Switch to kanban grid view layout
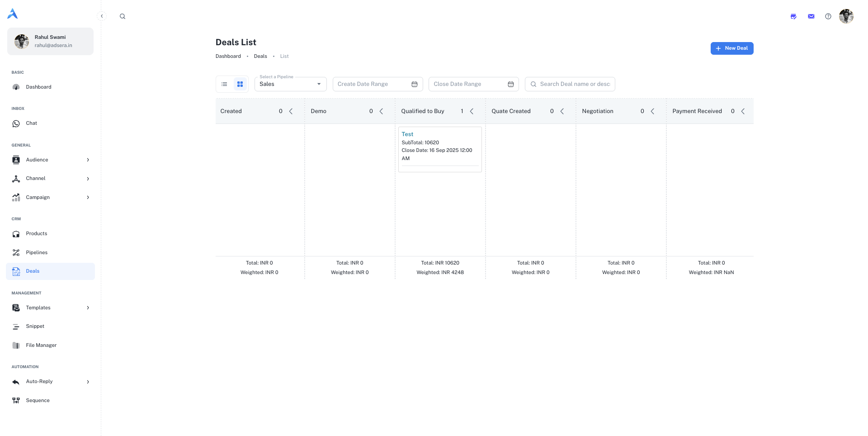The height and width of the screenshot is (436, 868). (x=240, y=84)
